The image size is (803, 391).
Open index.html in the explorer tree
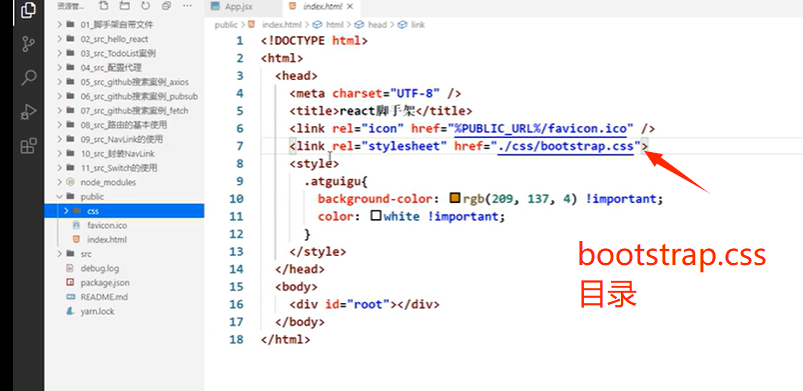pyautogui.click(x=107, y=240)
